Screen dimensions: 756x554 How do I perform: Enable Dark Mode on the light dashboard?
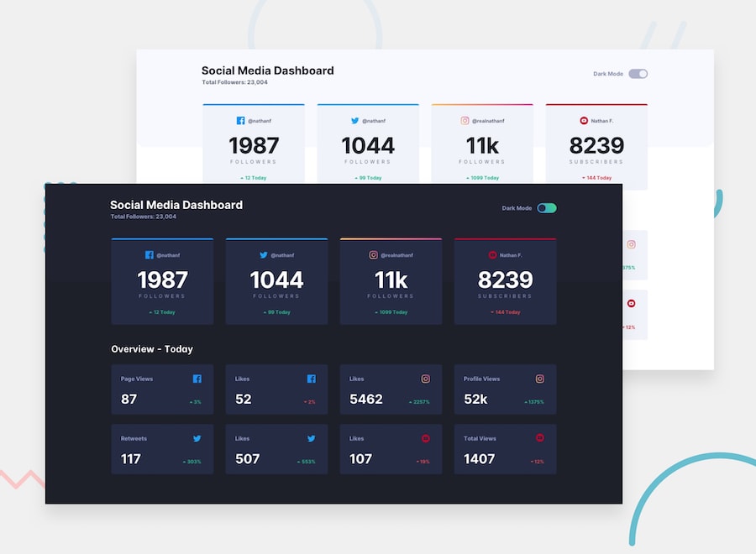click(638, 74)
